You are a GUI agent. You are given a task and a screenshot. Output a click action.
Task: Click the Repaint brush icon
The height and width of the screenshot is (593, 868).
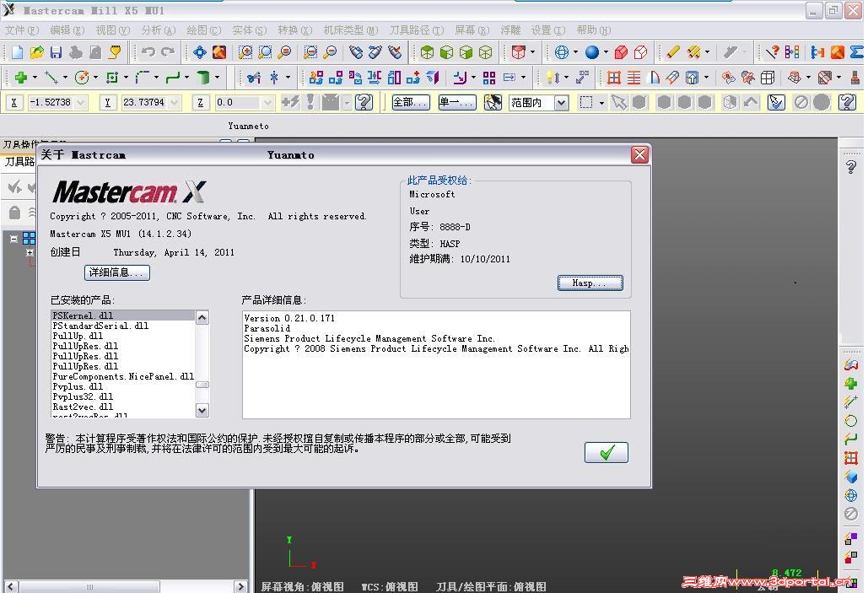(219, 52)
